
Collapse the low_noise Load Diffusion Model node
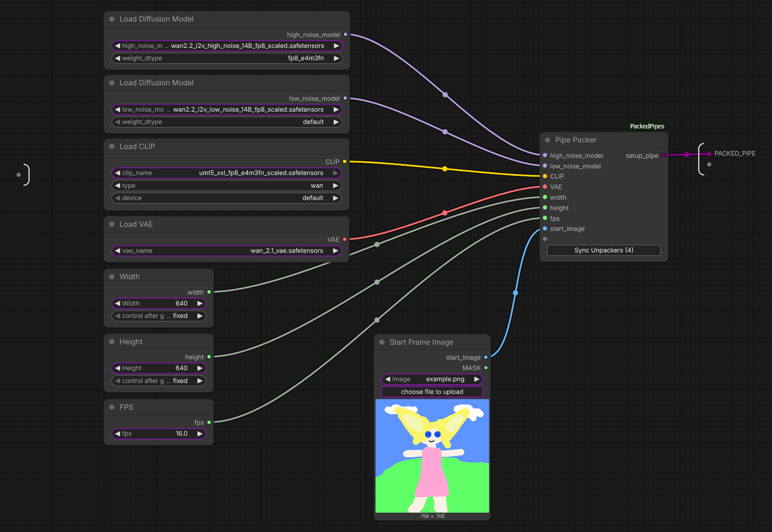click(x=112, y=83)
